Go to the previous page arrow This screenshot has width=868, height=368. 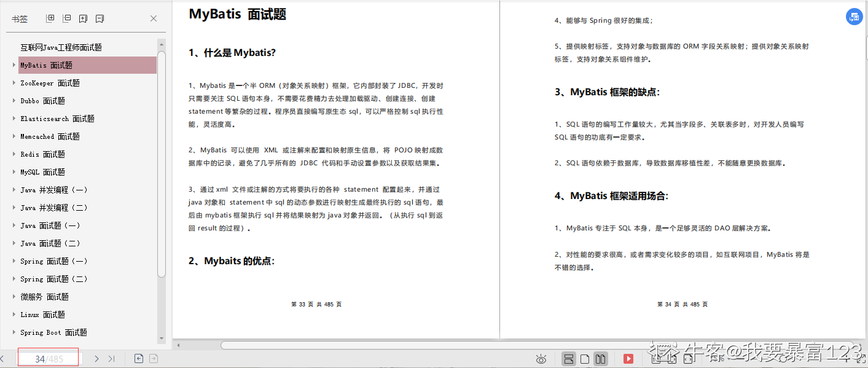point(2,358)
